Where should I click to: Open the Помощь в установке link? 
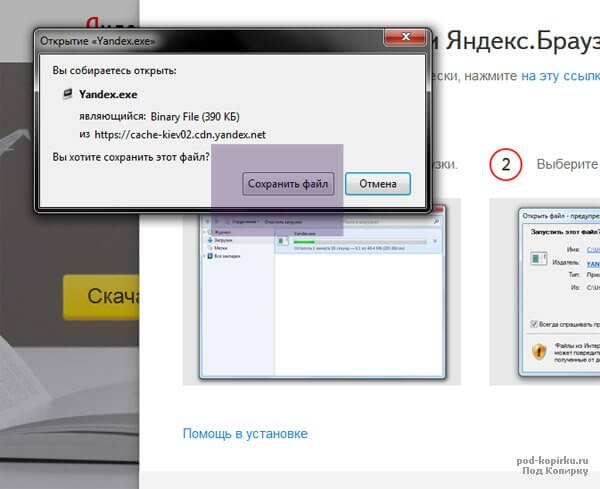tap(245, 434)
